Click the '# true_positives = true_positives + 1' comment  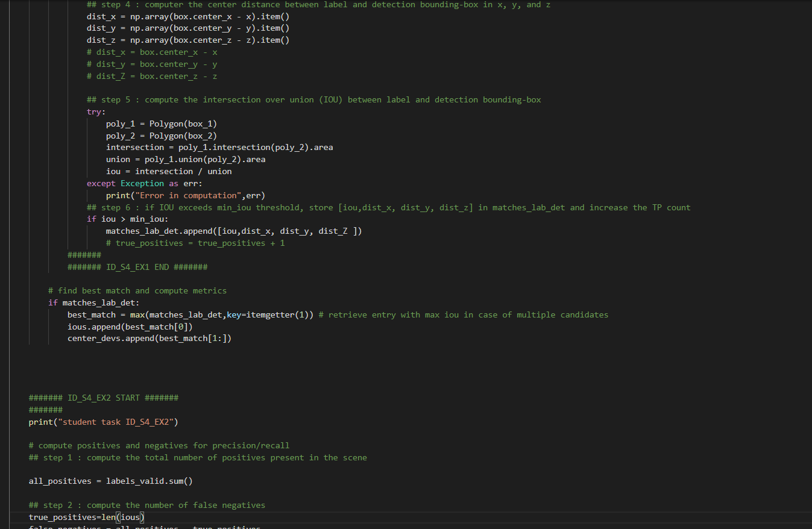[195, 243]
